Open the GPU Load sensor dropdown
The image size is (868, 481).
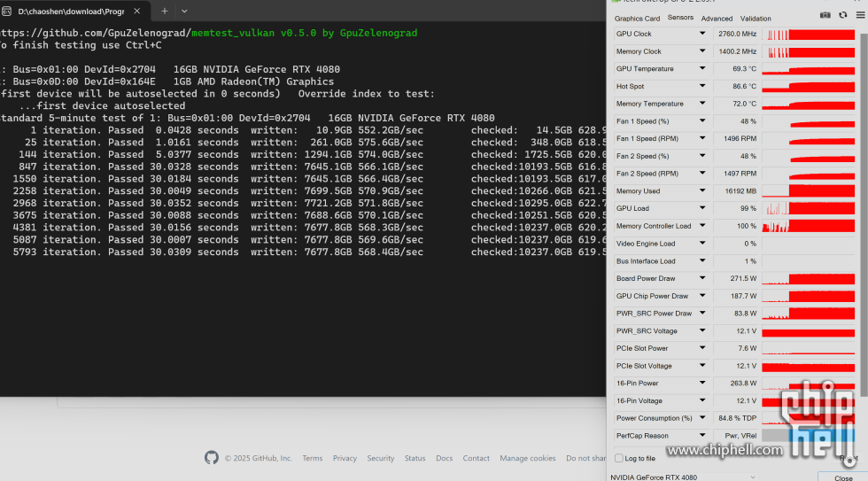(701, 208)
